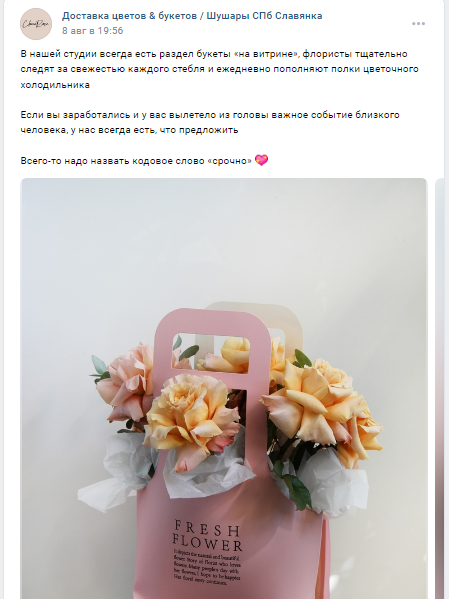Click the round group avatar logo
449x599 pixels.
pyautogui.click(x=36, y=24)
